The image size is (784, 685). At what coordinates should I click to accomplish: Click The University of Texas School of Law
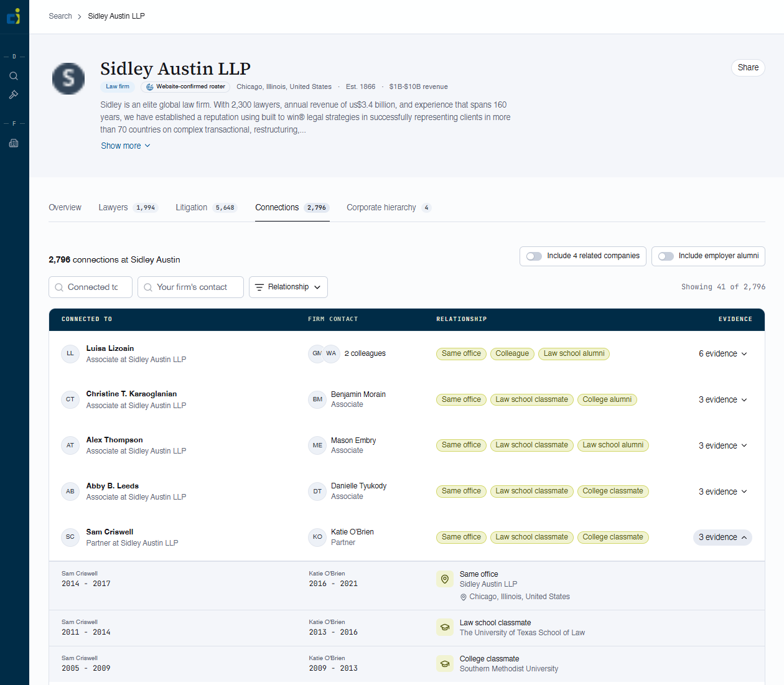coord(522,633)
